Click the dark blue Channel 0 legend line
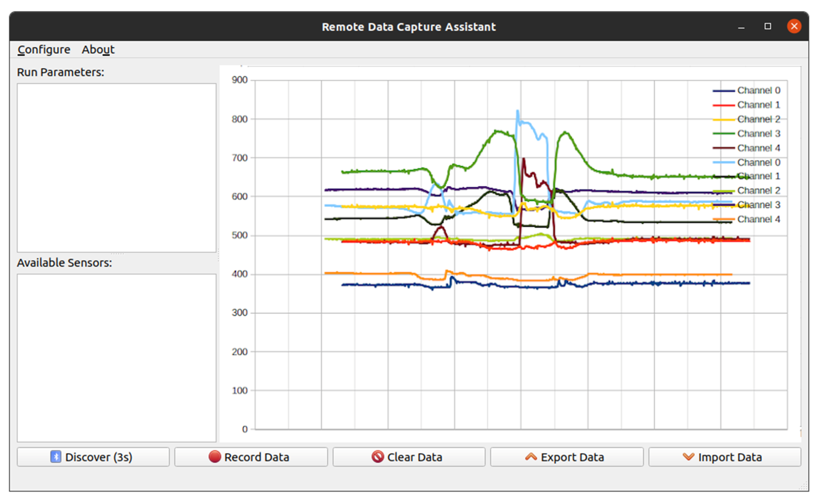The image size is (820, 504). (x=723, y=91)
